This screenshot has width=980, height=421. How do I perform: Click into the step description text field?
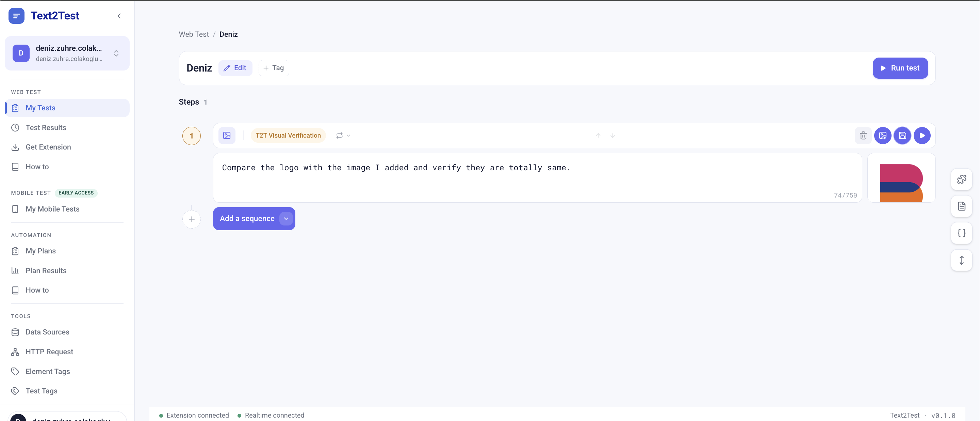pyautogui.click(x=537, y=178)
